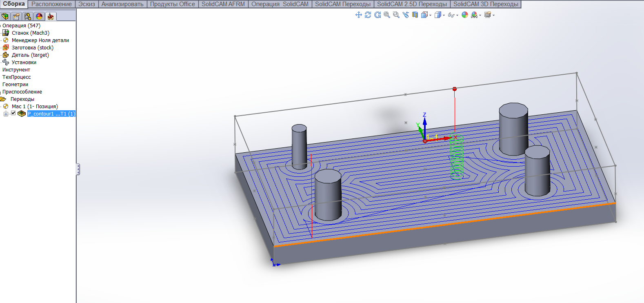The height and width of the screenshot is (303, 644).
Task: Click the panel collapse handle on splitter
Action: (78, 169)
